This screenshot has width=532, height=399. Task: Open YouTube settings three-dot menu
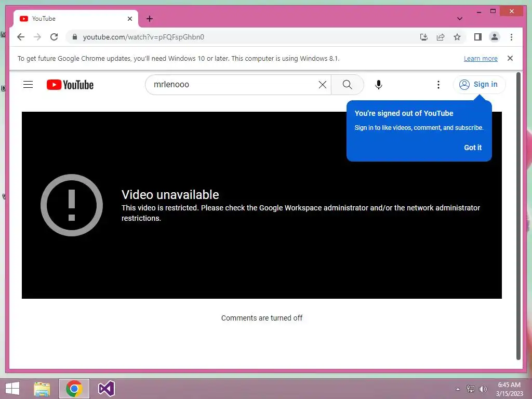(x=438, y=85)
